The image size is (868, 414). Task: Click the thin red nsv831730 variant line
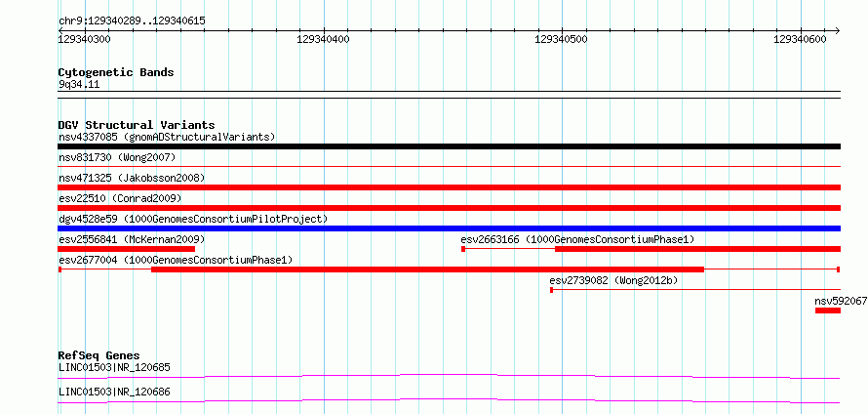[449, 166]
